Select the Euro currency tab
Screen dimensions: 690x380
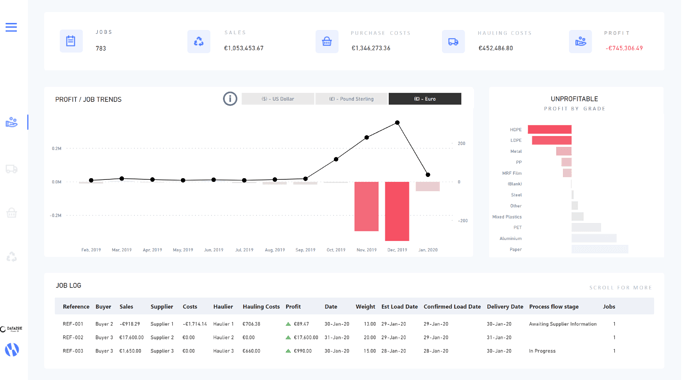(425, 99)
